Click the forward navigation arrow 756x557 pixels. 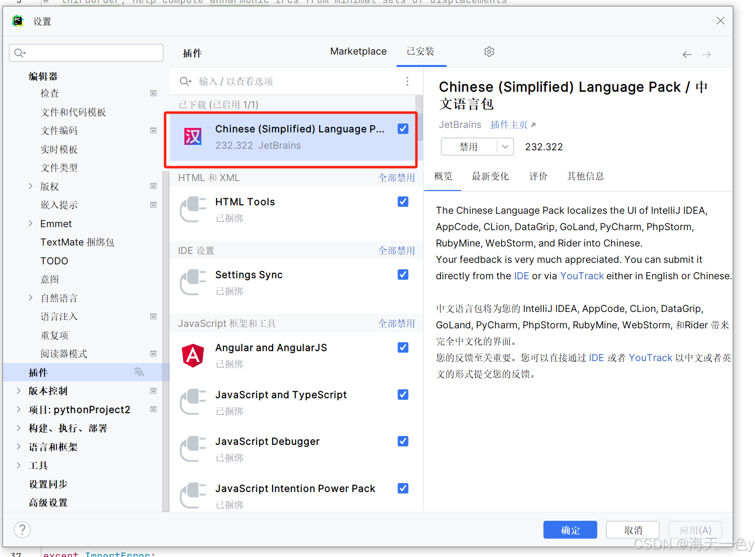[706, 55]
